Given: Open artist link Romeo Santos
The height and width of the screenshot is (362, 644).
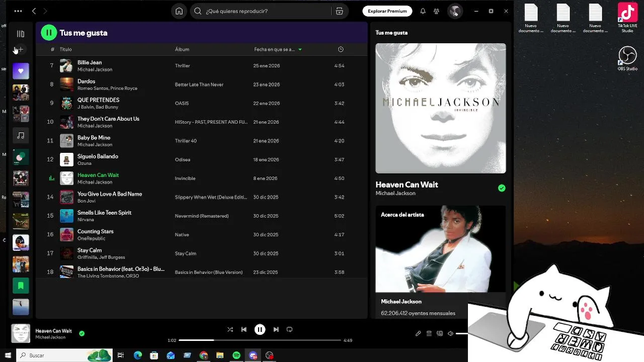Looking at the screenshot, I should (92, 88).
